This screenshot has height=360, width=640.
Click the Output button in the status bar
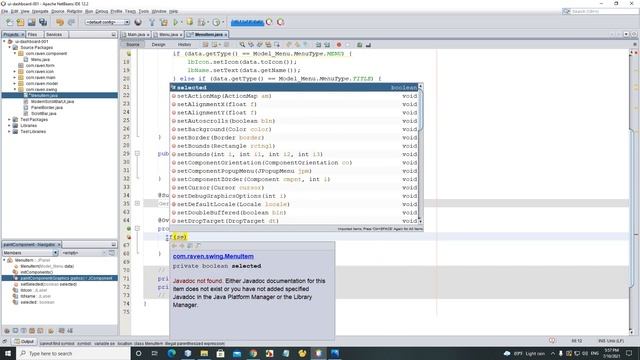tap(24, 341)
